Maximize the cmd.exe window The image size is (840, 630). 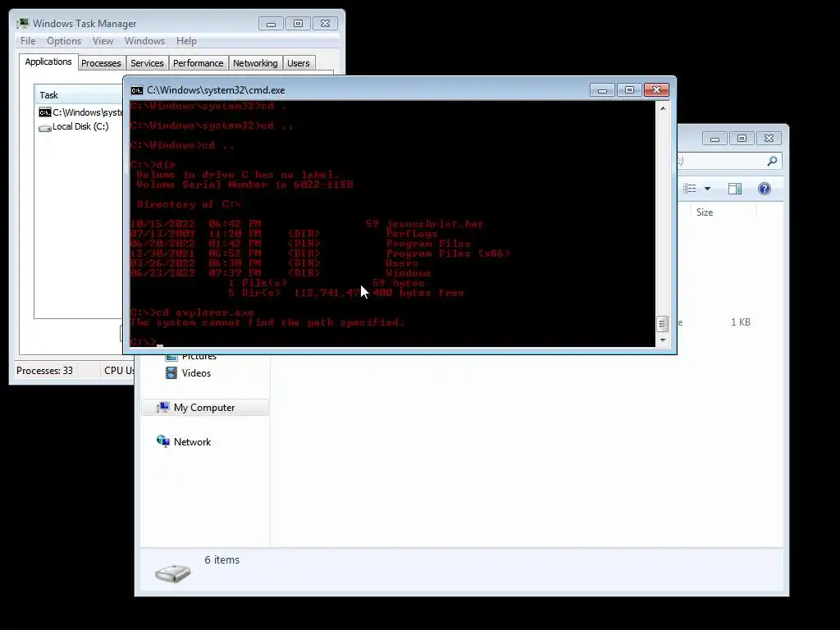(629, 90)
